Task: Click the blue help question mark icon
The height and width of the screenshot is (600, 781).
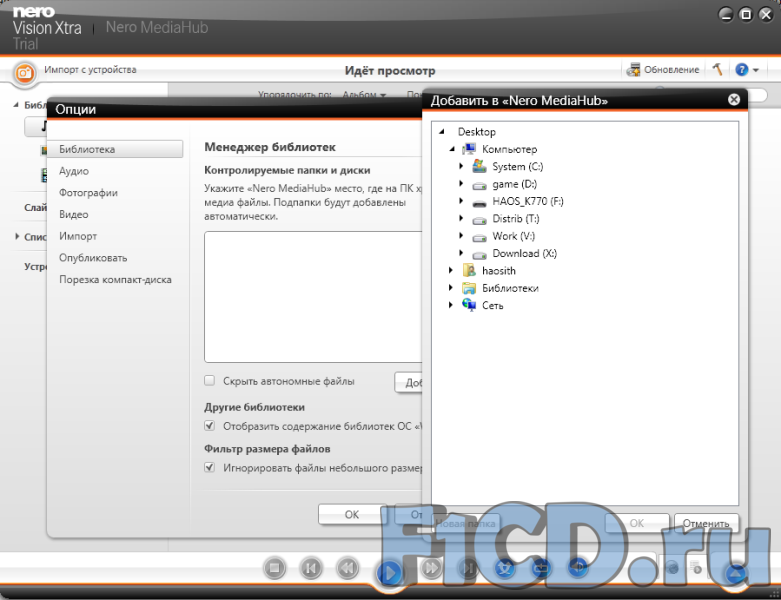Action: (x=742, y=70)
